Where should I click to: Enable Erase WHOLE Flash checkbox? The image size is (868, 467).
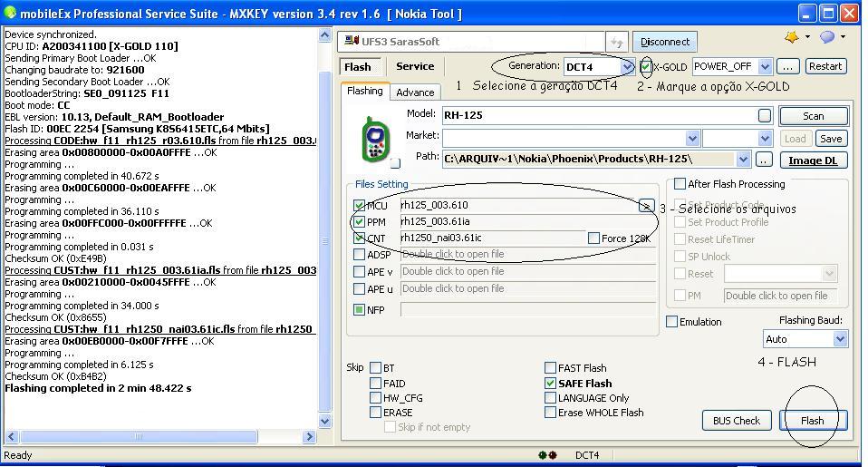point(550,413)
